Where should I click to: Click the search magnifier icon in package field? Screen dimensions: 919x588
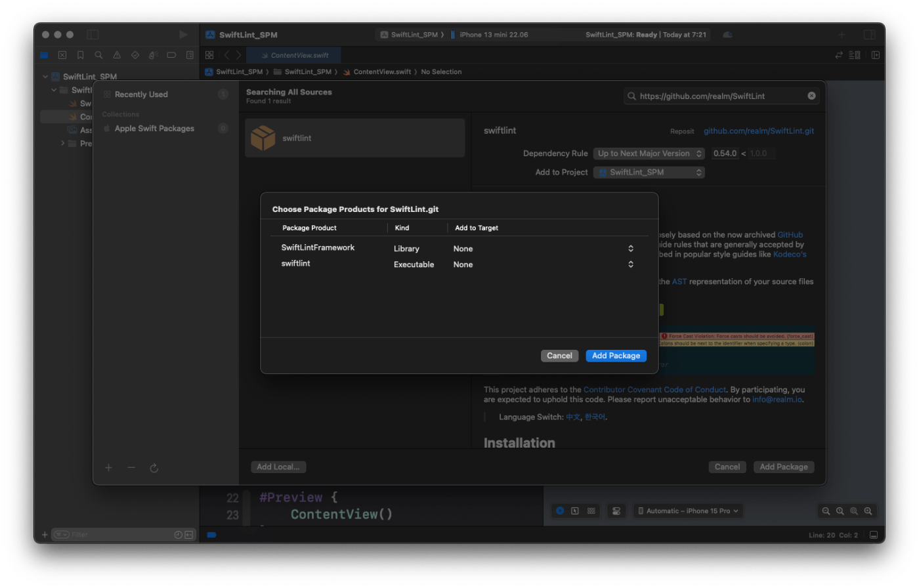(x=631, y=96)
